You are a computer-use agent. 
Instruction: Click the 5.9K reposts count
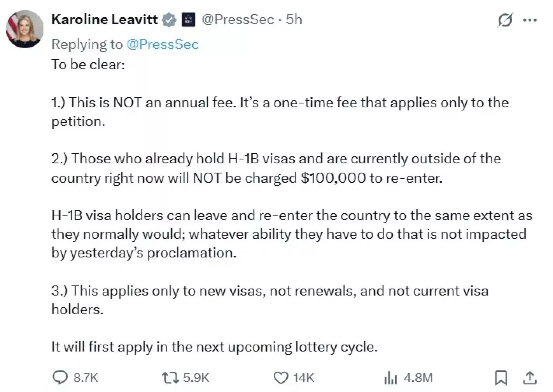196,378
